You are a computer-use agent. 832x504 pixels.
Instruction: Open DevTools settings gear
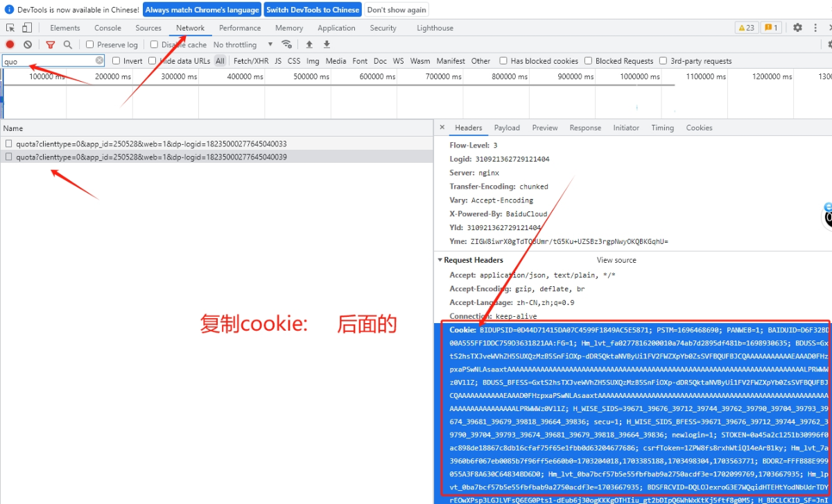(x=797, y=28)
